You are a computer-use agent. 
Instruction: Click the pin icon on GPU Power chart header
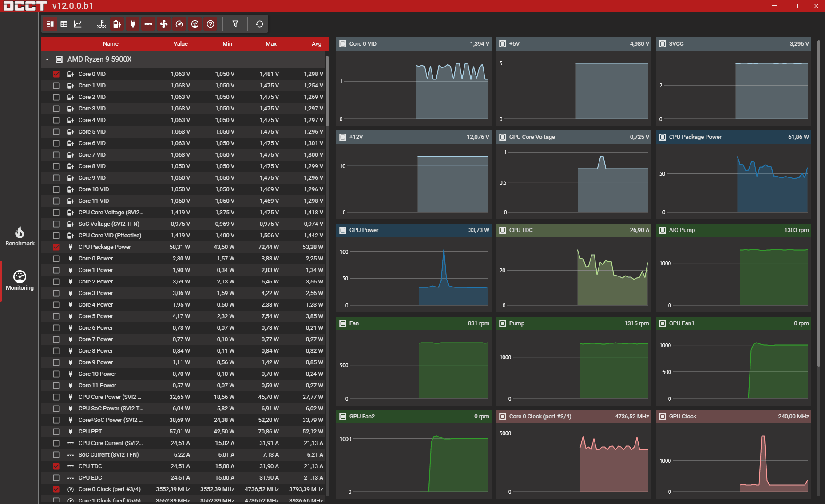342,230
